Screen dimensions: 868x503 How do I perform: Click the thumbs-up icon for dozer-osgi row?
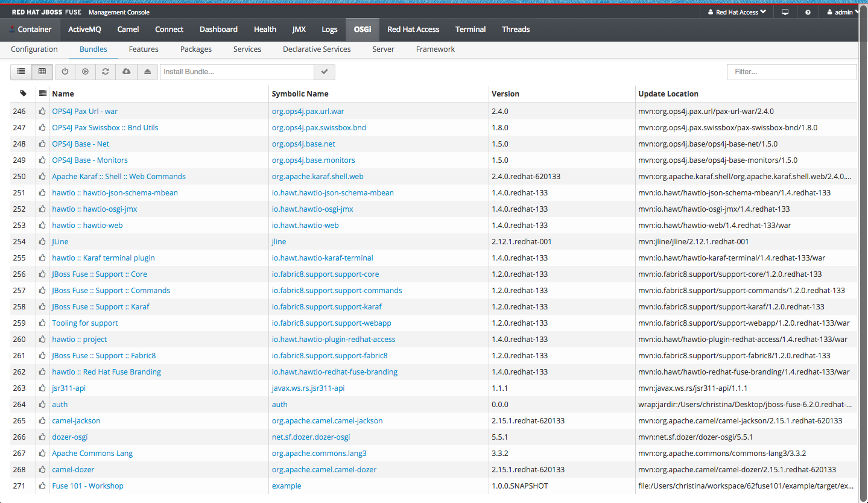pos(42,437)
